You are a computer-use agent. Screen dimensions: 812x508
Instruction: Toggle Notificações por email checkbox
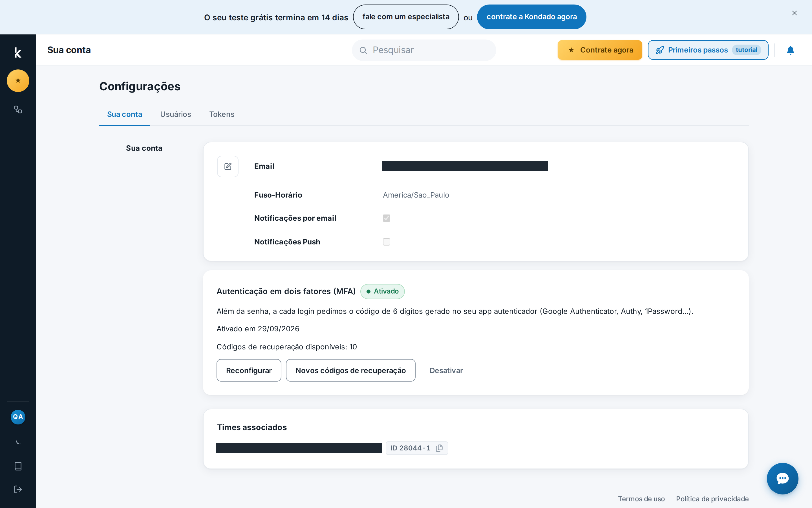pos(387,218)
